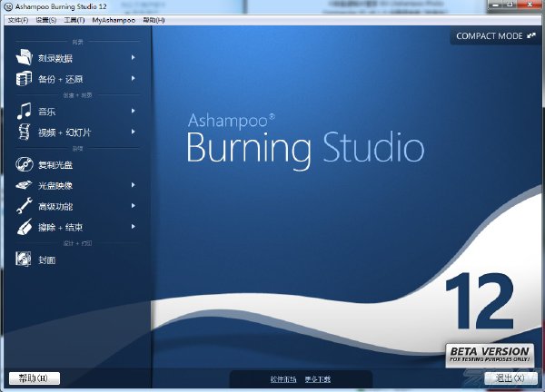This screenshot has width=545, height=392.
Task: Click the Ashampoo app icon in title bar
Action: 7,6
